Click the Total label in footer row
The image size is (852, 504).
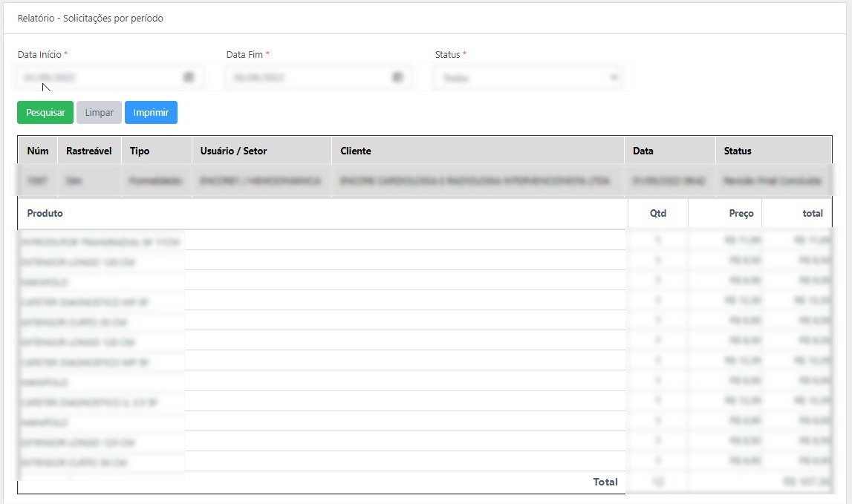pos(605,482)
